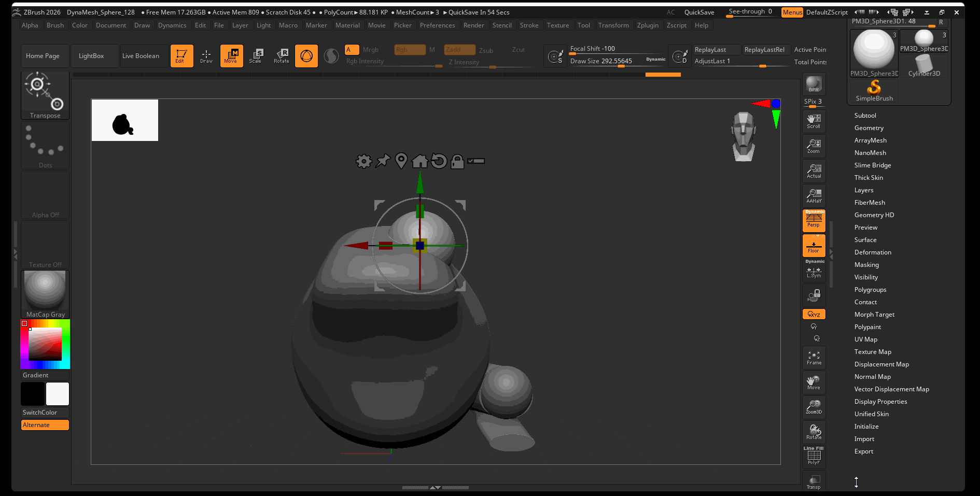Toggle the Floor grid button
980x496 pixels.
click(814, 246)
